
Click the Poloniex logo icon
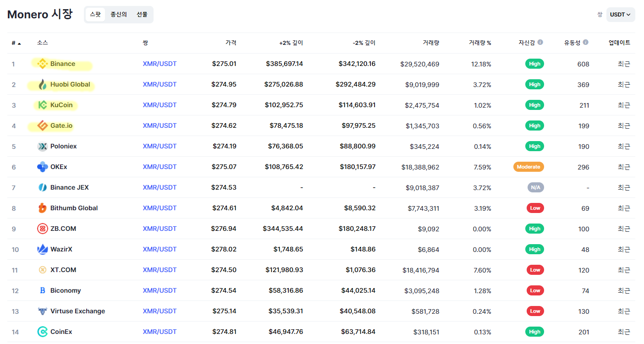point(43,146)
